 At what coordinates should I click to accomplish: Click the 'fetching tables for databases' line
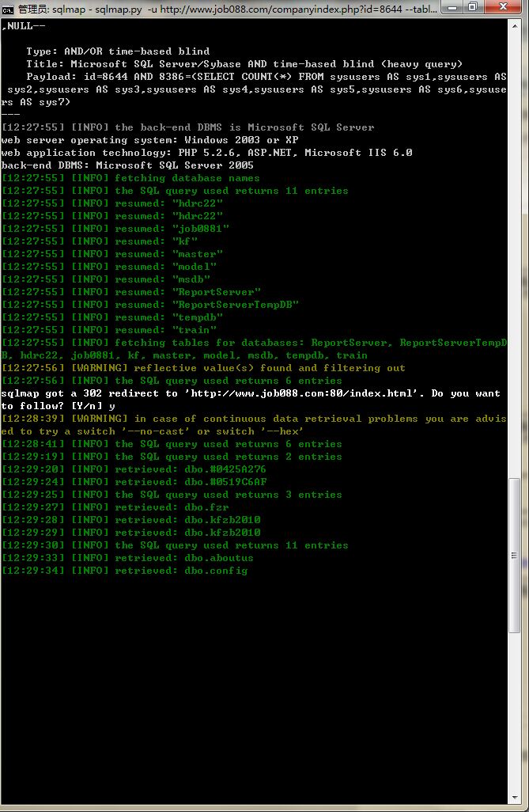pos(254,348)
